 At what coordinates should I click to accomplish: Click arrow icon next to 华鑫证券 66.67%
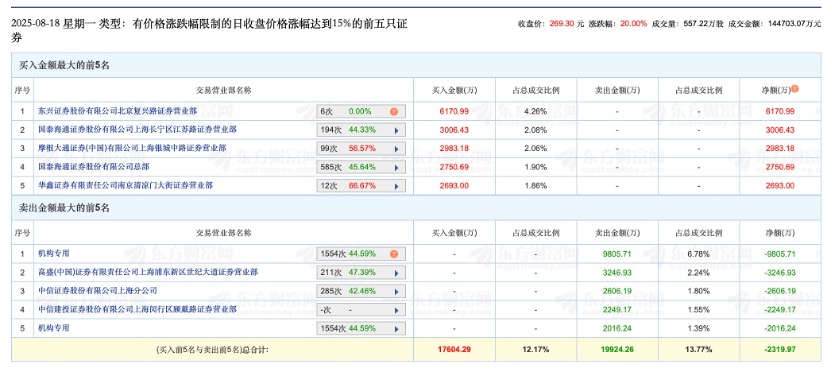[396, 186]
